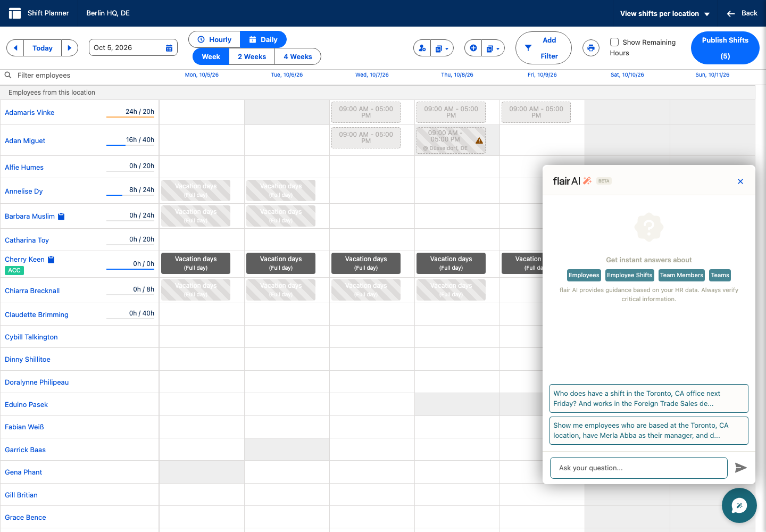
Task: Click Add Filter button
Action: click(544, 48)
